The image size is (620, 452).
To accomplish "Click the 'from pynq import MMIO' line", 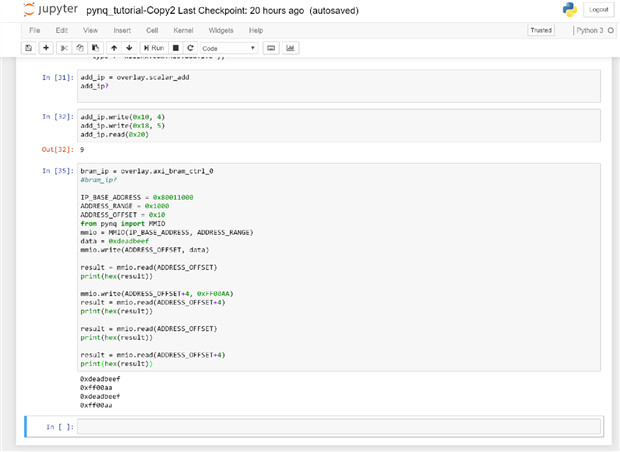I will click(123, 223).
